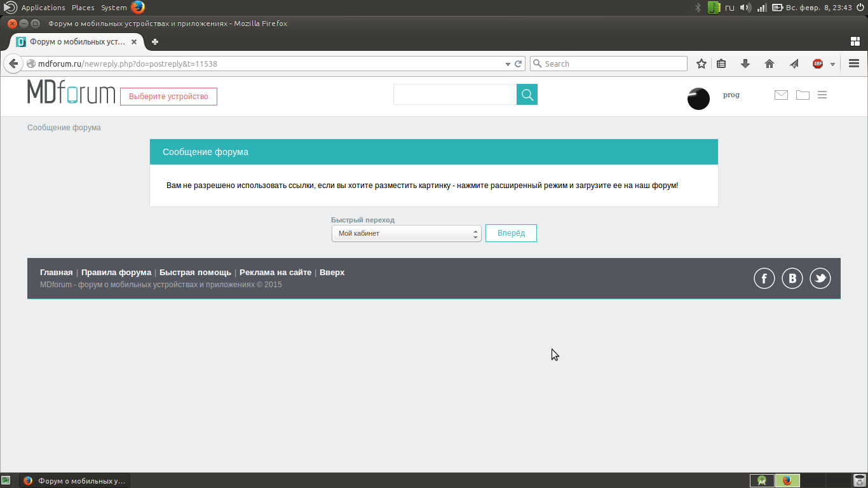Viewport: 868px width, 488px height.
Task: Click into the site search input field
Action: tap(455, 95)
